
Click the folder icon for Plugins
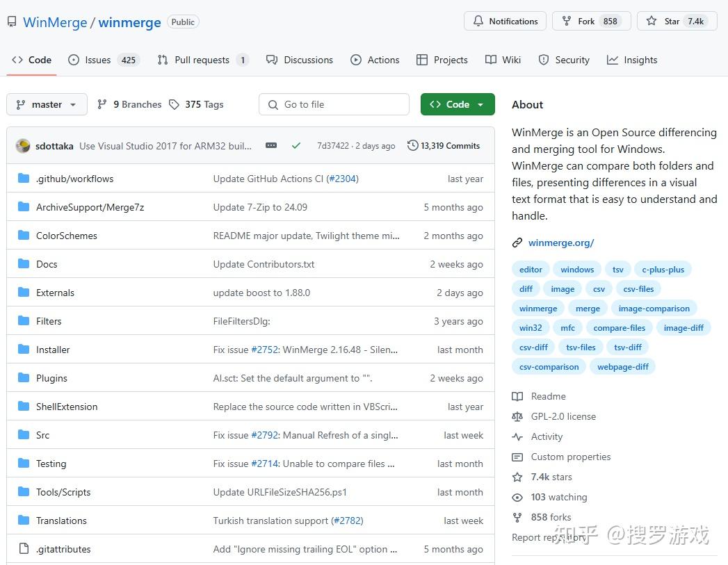click(x=23, y=378)
